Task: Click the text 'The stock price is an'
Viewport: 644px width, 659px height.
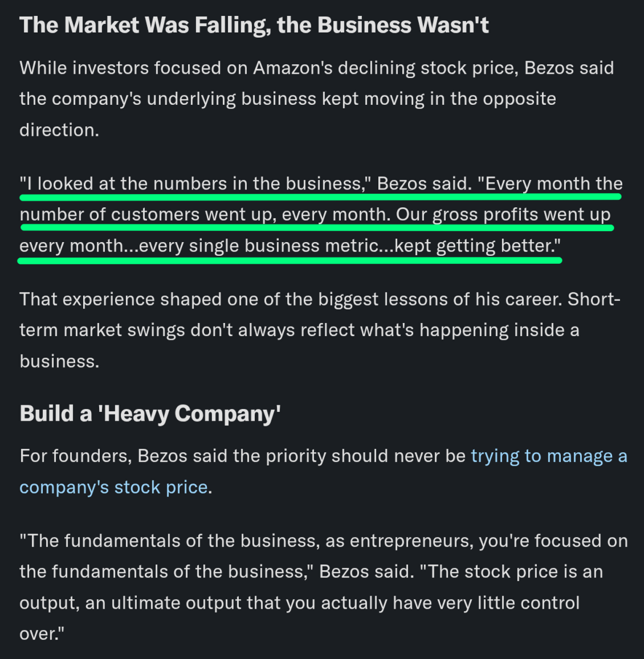Action: pyautogui.click(x=512, y=572)
